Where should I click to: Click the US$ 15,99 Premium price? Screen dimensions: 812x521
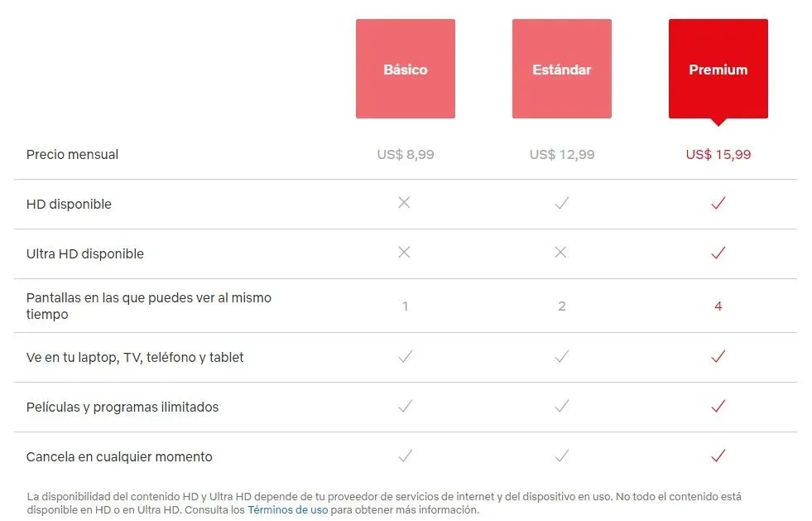click(718, 154)
